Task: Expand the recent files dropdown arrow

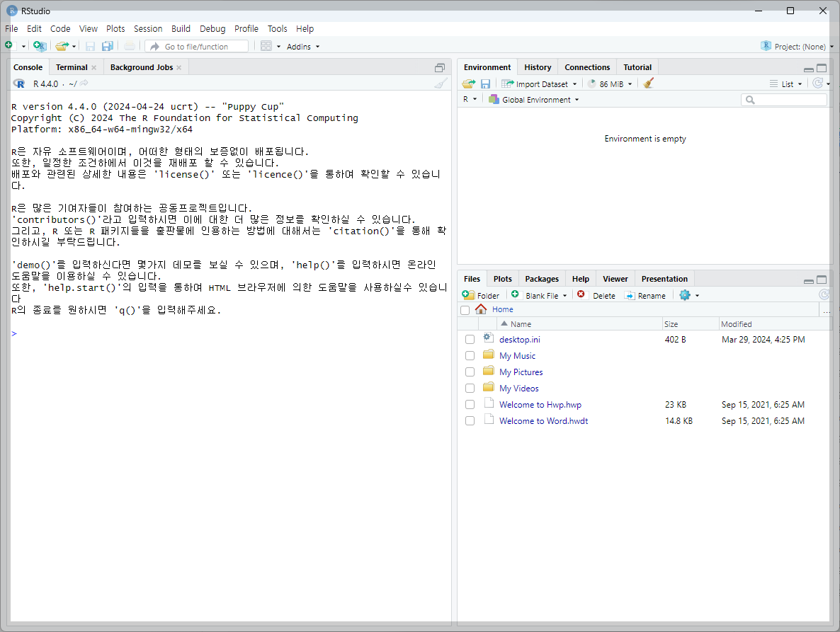Action: coord(74,47)
